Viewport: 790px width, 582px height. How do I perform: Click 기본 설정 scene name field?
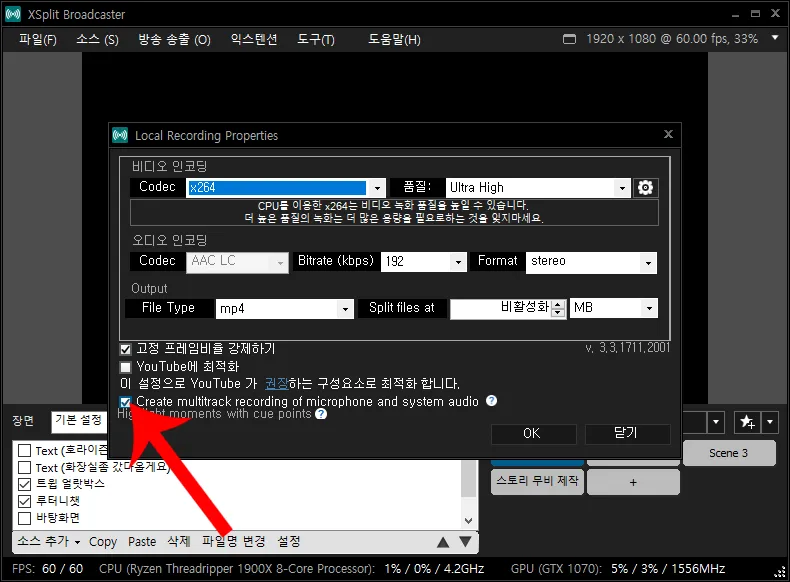pos(79,422)
